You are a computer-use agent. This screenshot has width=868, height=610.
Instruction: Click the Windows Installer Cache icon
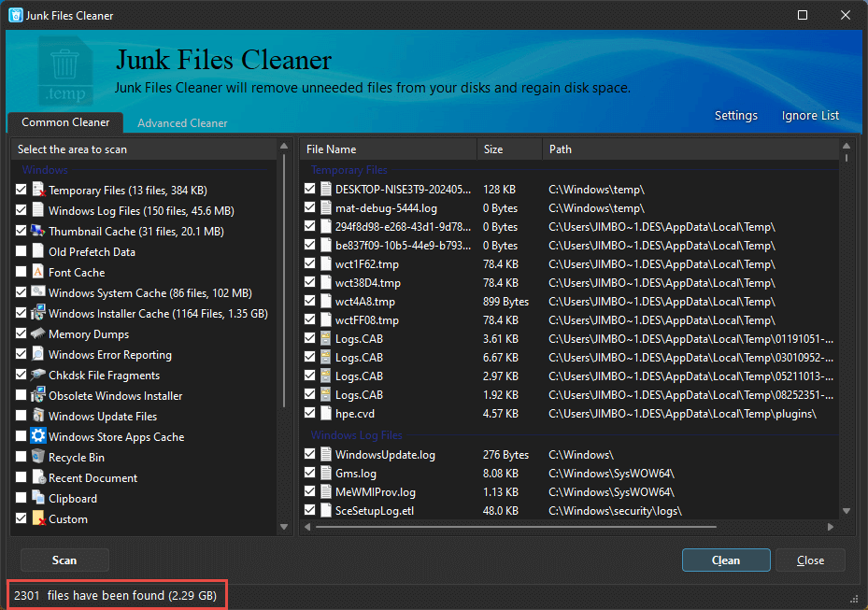point(38,313)
